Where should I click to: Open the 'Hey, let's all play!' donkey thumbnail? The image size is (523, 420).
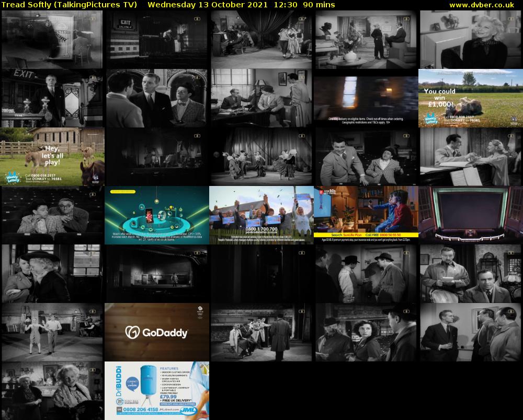[52, 157]
